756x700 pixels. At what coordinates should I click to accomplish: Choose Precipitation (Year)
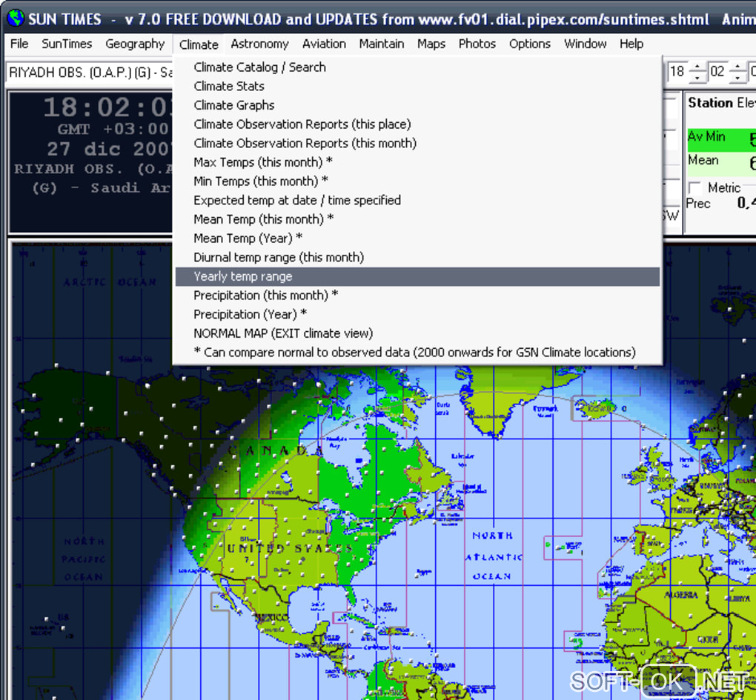tap(417, 314)
